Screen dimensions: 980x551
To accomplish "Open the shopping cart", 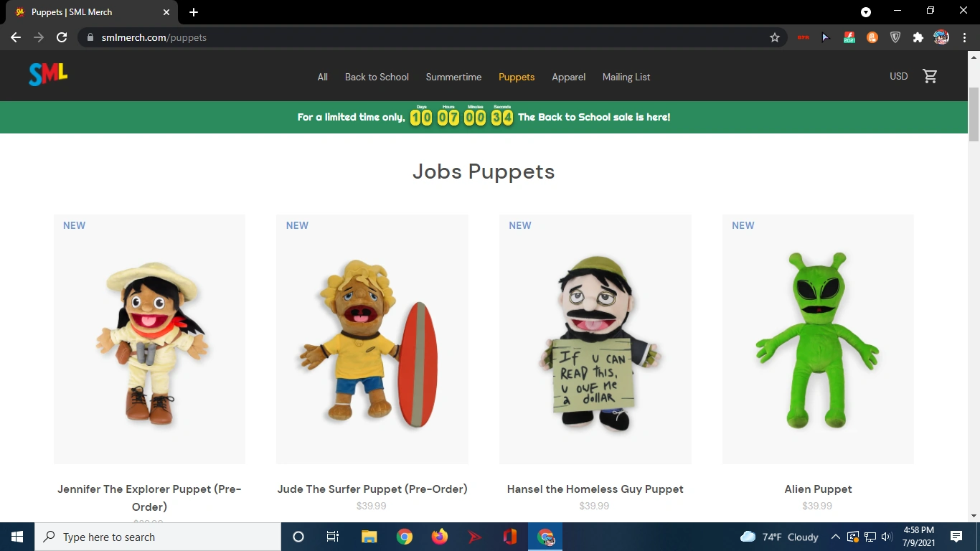I will tap(930, 75).
